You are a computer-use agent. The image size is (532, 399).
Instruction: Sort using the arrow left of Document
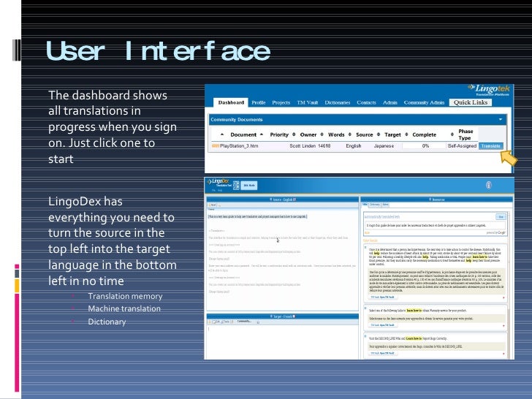(x=222, y=134)
